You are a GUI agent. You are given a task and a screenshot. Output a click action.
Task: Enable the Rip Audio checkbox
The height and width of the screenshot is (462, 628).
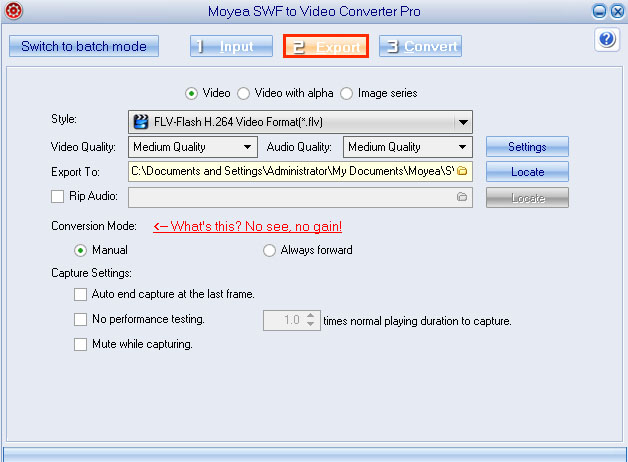(57, 196)
